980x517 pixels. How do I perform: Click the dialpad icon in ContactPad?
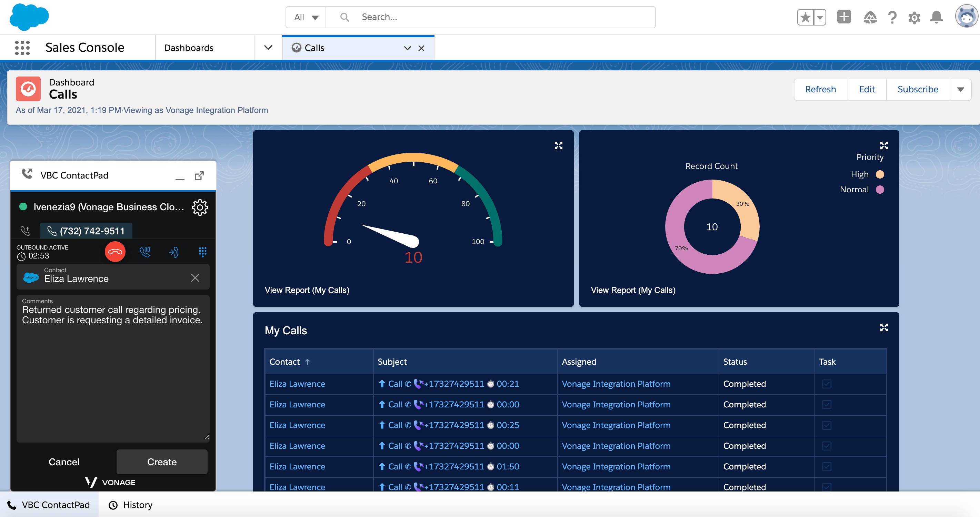click(x=203, y=251)
